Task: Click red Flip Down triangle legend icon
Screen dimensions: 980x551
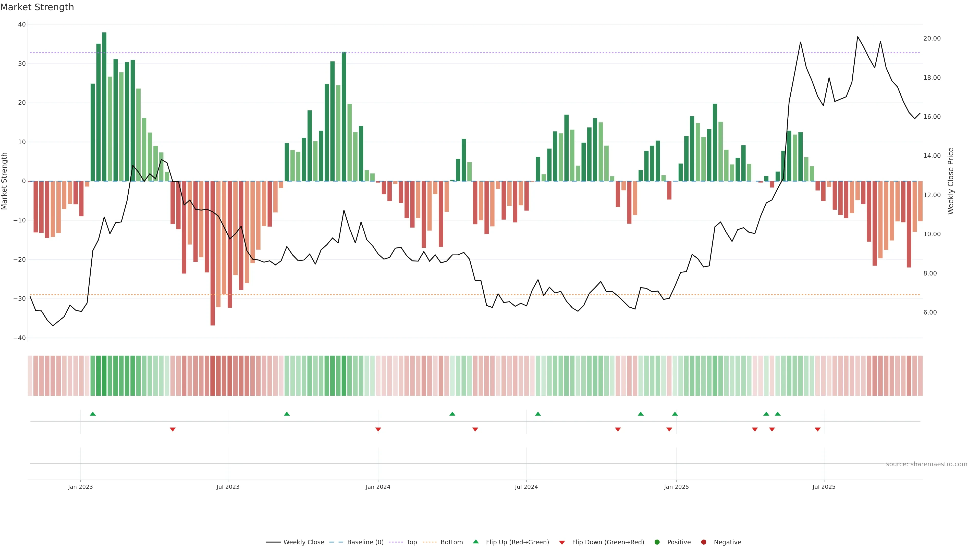Action: pyautogui.click(x=562, y=542)
